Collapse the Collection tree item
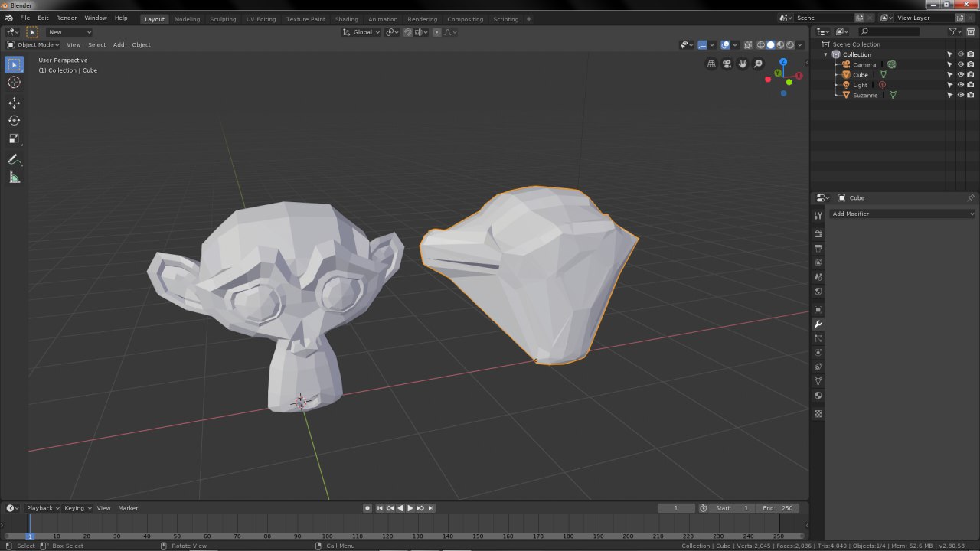980x551 pixels. (826, 54)
